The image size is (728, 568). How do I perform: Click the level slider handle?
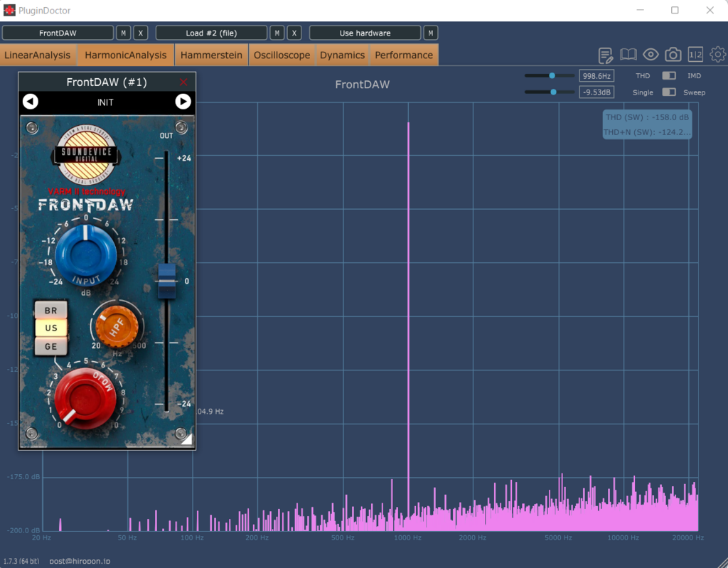pyautogui.click(x=553, y=92)
